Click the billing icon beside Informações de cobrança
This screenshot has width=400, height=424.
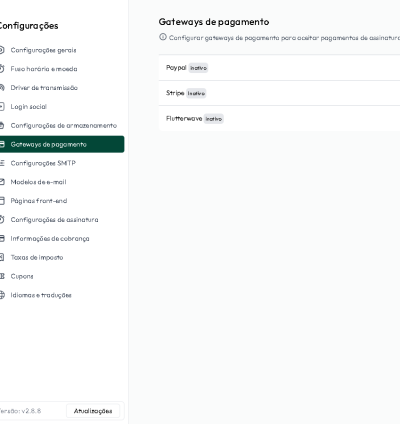(x=2, y=238)
